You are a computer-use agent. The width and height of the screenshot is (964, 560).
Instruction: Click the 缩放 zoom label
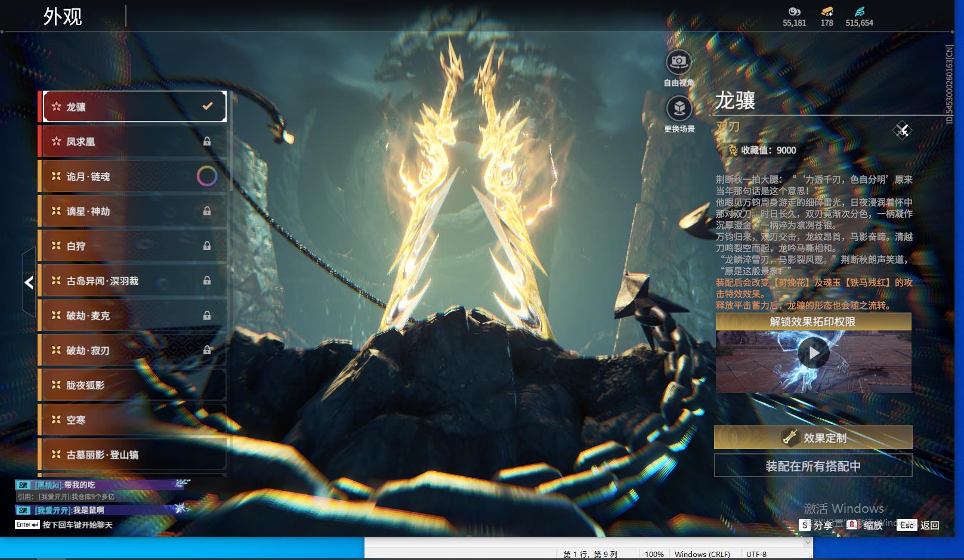(x=873, y=525)
